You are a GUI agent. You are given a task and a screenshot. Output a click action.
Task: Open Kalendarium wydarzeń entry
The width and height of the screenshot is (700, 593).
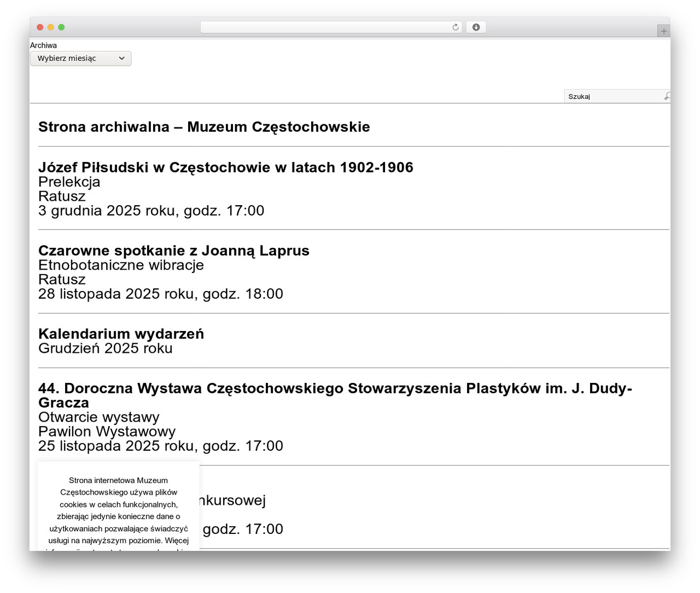point(121,334)
